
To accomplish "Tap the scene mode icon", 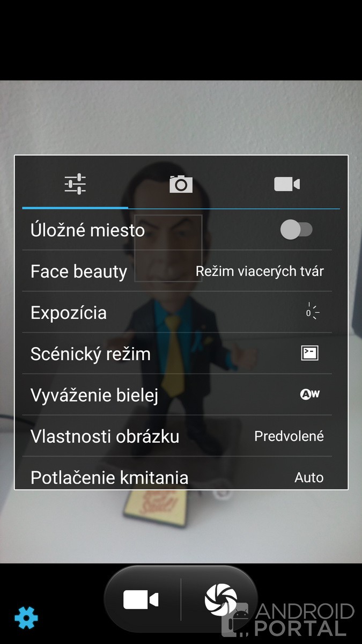I will coord(309,353).
